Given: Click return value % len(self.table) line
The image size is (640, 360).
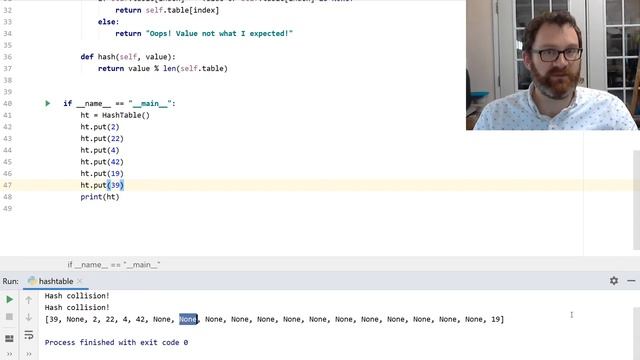Looking at the screenshot, I should [162, 69].
